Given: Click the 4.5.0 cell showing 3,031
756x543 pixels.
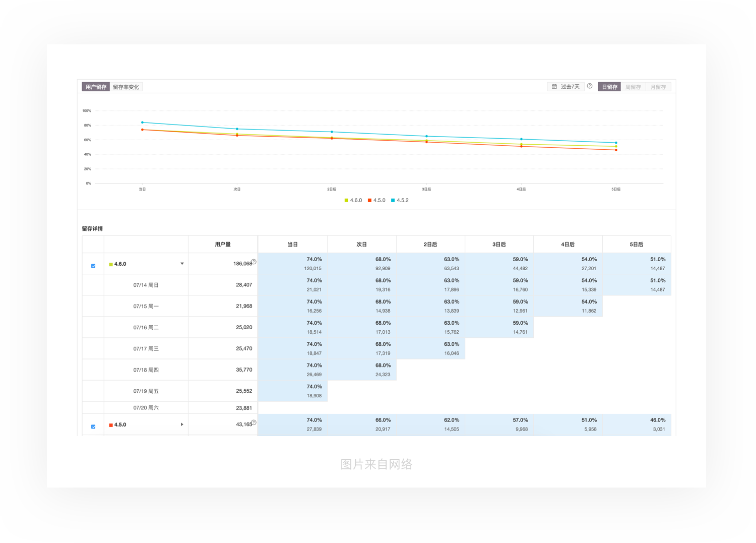Looking at the screenshot, I should click(637, 425).
